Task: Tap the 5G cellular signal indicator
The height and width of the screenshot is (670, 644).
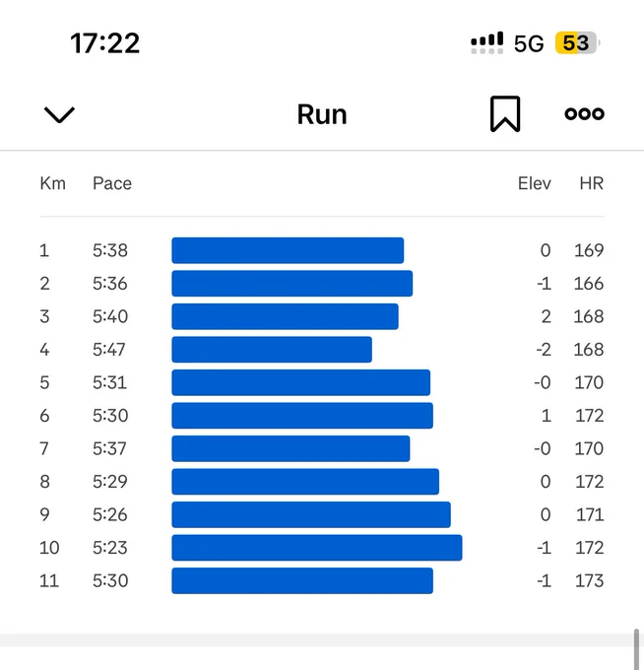Action: click(529, 43)
